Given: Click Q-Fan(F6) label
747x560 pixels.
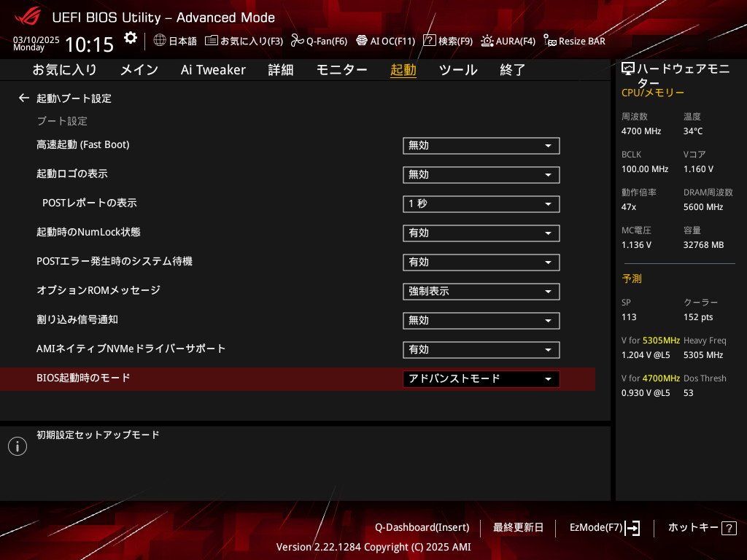Looking at the screenshot, I should (327, 41).
